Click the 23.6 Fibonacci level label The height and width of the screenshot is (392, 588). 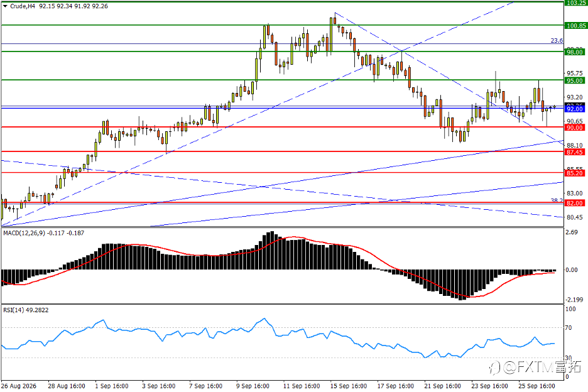click(x=557, y=40)
